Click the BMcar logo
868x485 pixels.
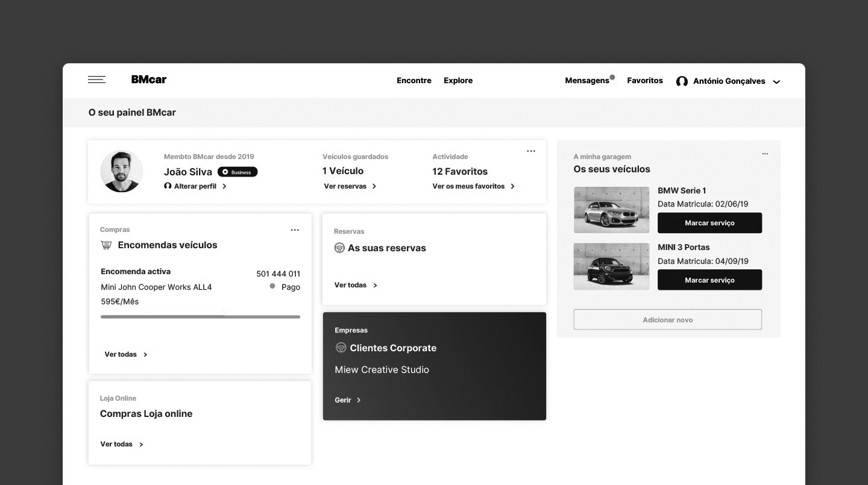(x=149, y=80)
